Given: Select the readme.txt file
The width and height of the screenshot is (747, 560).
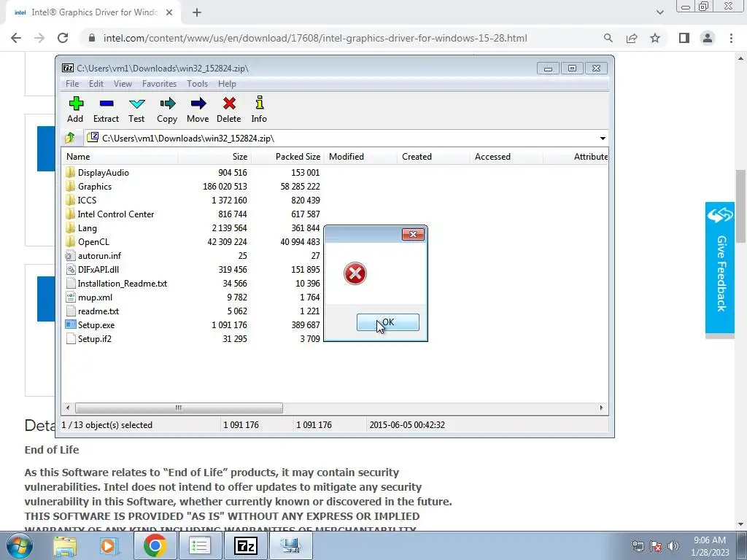Looking at the screenshot, I should click(98, 311).
